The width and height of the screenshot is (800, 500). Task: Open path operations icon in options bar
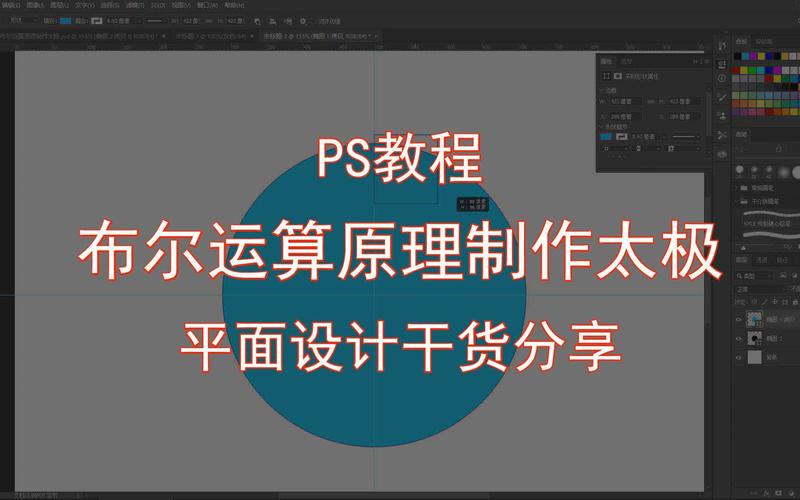point(257,21)
